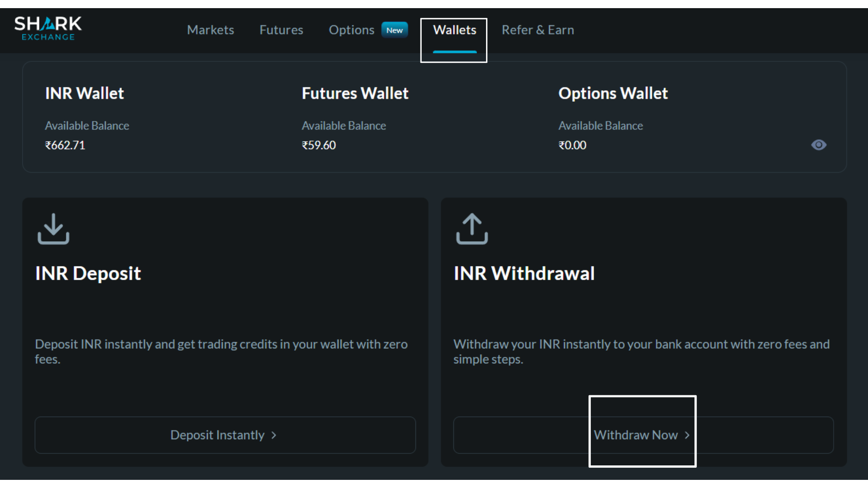Toggle balance visibility with the eye icon

(x=818, y=145)
